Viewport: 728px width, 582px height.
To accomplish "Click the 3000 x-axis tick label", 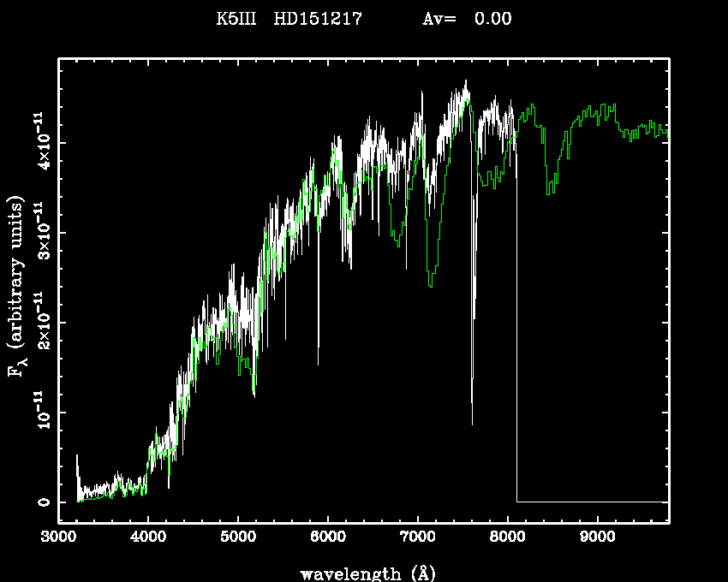I will tap(58, 537).
